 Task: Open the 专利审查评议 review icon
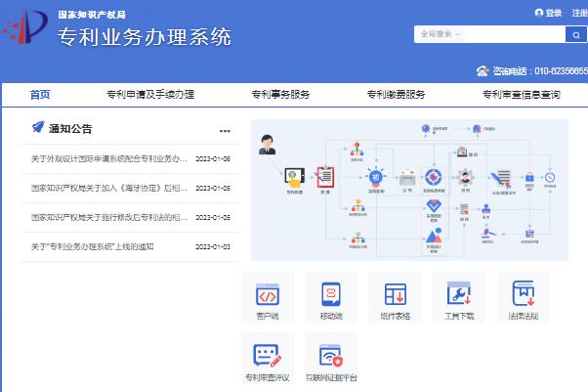click(x=267, y=355)
